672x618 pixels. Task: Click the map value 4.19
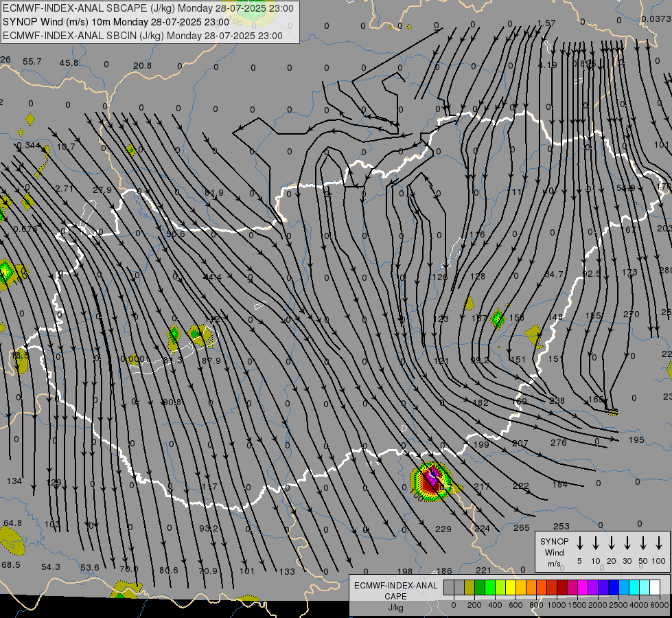coord(547,65)
